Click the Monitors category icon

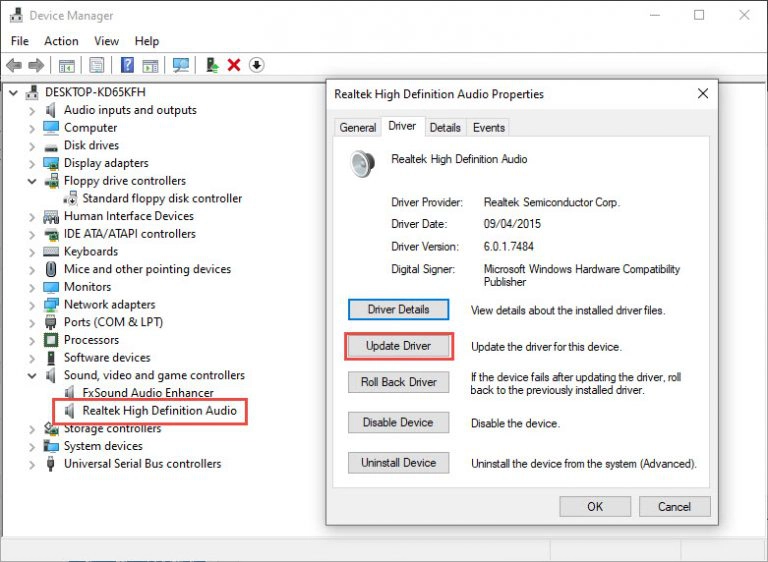(x=51, y=287)
